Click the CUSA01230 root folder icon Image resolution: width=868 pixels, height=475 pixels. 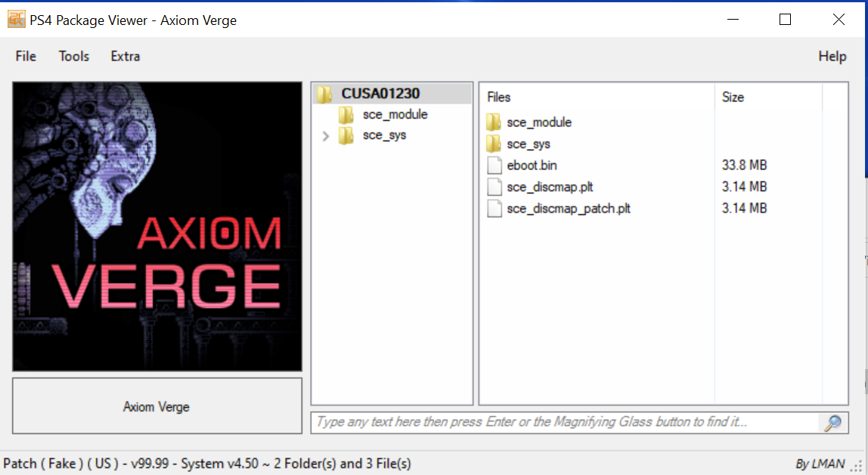point(324,94)
